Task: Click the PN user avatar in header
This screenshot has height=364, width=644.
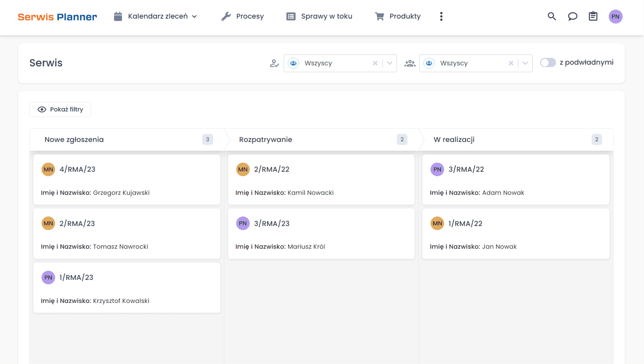Action: [x=615, y=16]
